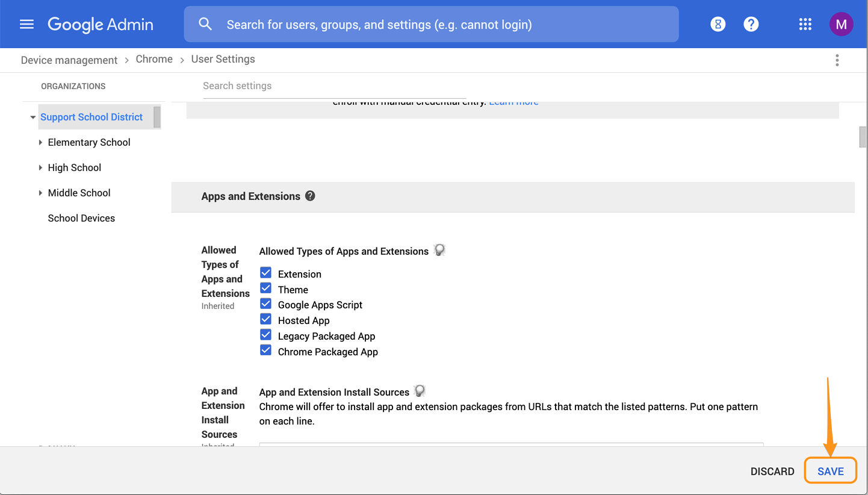Click 'App and Extension Install Sources' heading
This screenshot has width=868, height=495.
(x=334, y=392)
